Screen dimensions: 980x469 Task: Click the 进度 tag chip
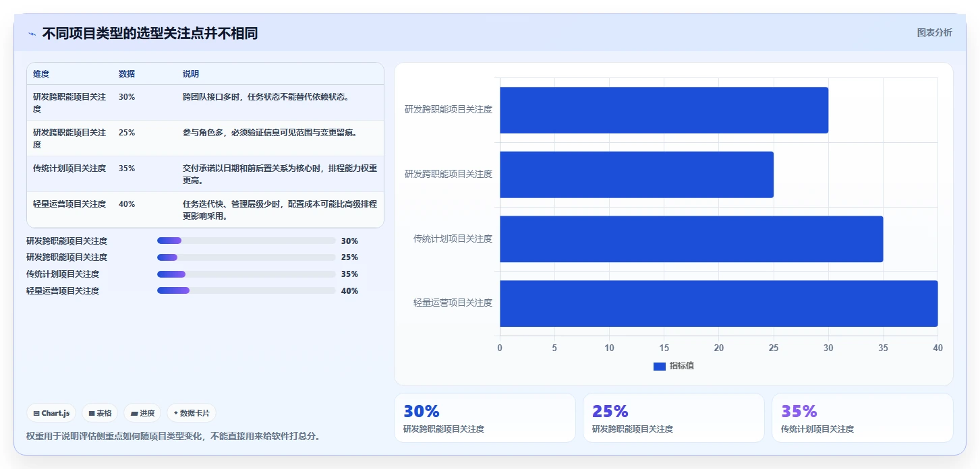point(142,413)
